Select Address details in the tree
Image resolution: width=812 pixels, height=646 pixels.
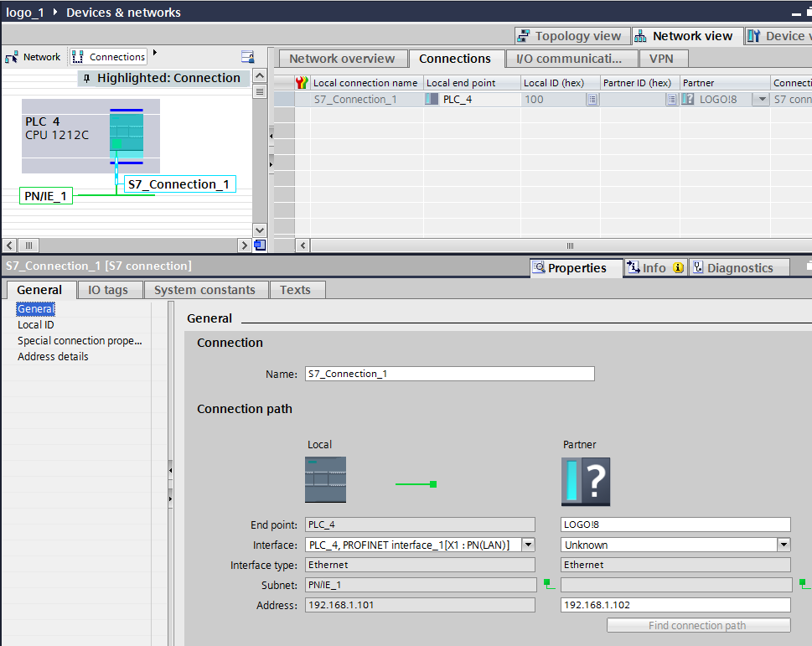point(53,357)
